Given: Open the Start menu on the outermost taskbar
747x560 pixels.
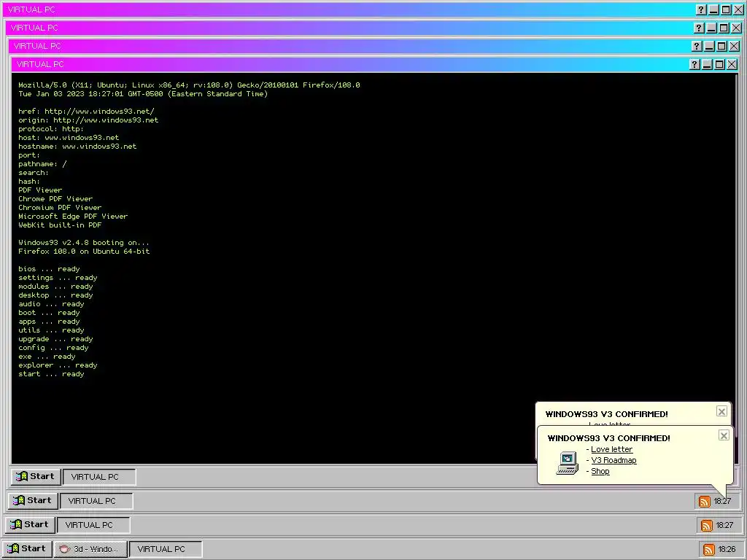Looking at the screenshot, I should [26, 548].
